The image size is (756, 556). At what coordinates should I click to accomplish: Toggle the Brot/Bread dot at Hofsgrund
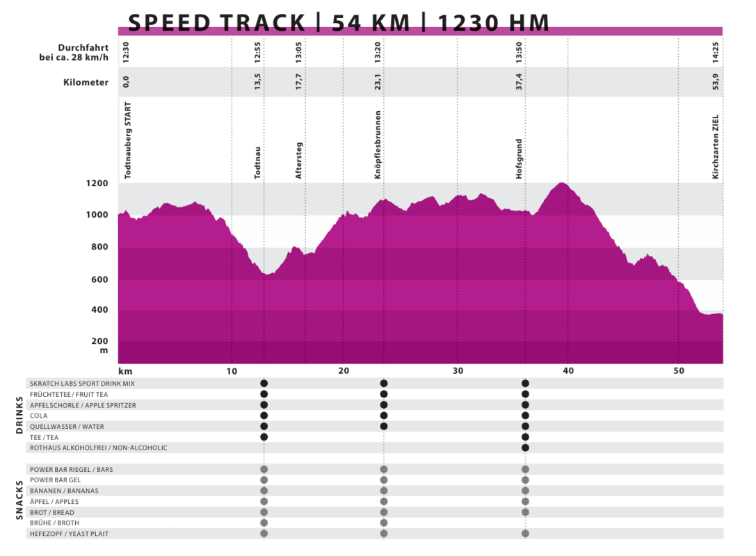525,512
